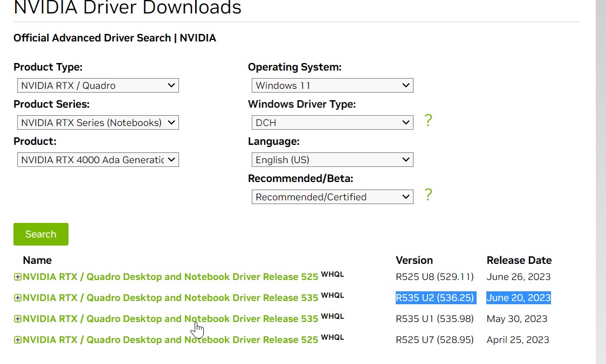Open Release 535 driver link dated June 20

click(x=170, y=298)
